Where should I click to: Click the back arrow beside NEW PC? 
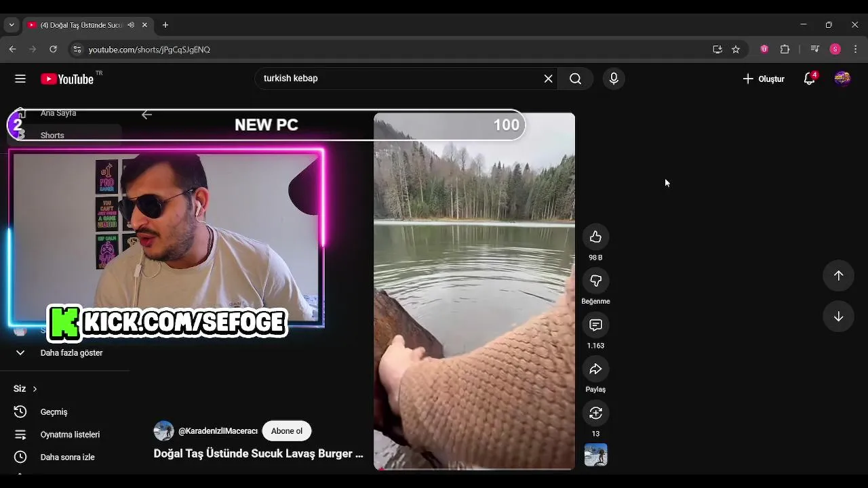point(146,115)
